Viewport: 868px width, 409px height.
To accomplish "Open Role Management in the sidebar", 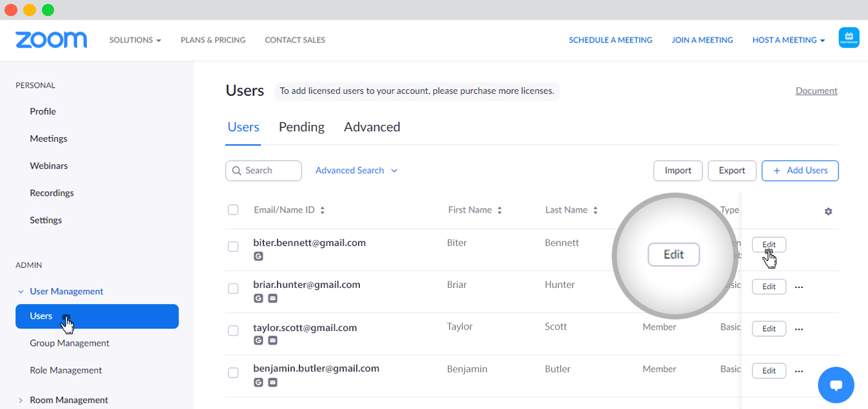I will click(66, 370).
